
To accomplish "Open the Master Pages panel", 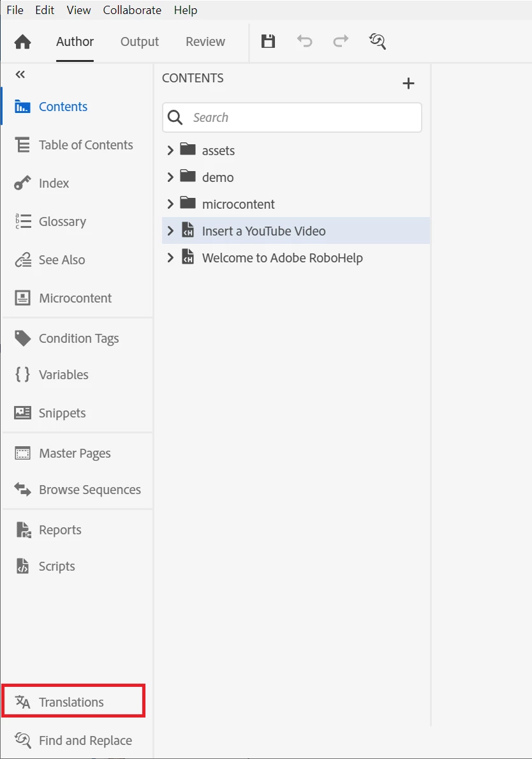I will [77, 453].
